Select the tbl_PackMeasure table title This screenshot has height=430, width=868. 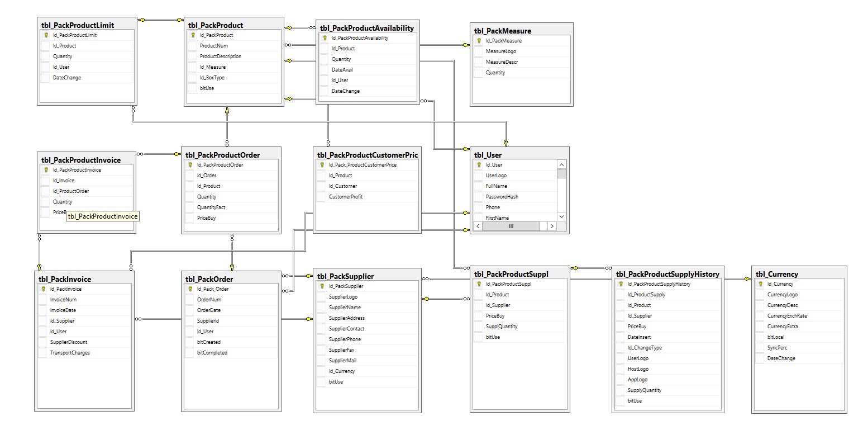[x=503, y=31]
